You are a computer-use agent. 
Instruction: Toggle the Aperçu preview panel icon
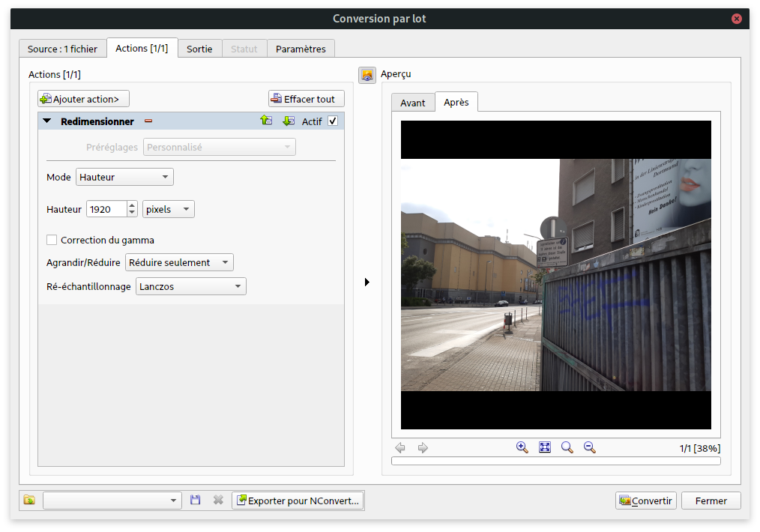(x=367, y=75)
